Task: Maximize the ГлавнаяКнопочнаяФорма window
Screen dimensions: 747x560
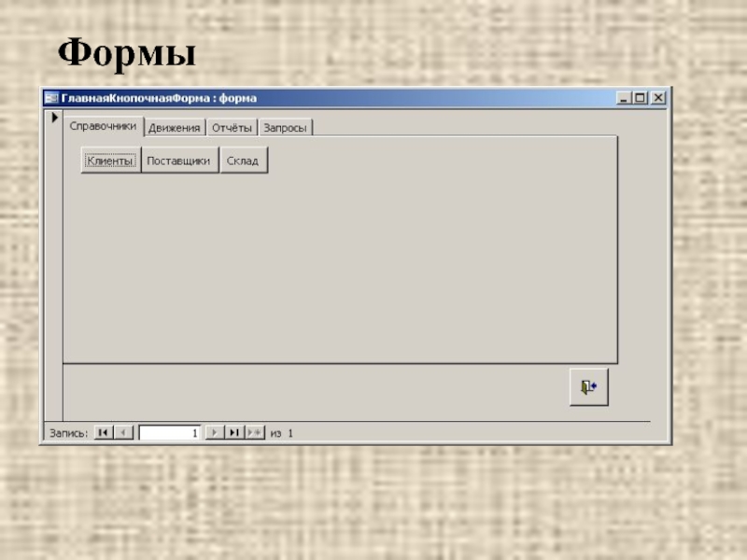Action: click(641, 98)
